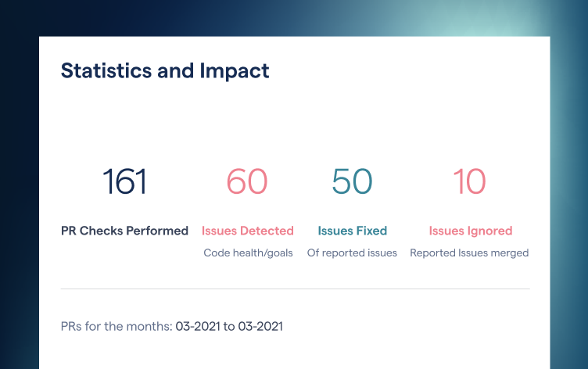Image resolution: width=588 pixels, height=369 pixels.
Task: Click the "Code health/goals" subtitle
Action: [248, 253]
